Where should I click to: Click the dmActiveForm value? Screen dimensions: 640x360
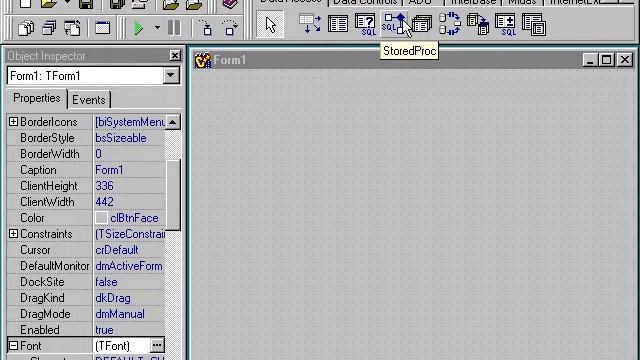pos(129,266)
